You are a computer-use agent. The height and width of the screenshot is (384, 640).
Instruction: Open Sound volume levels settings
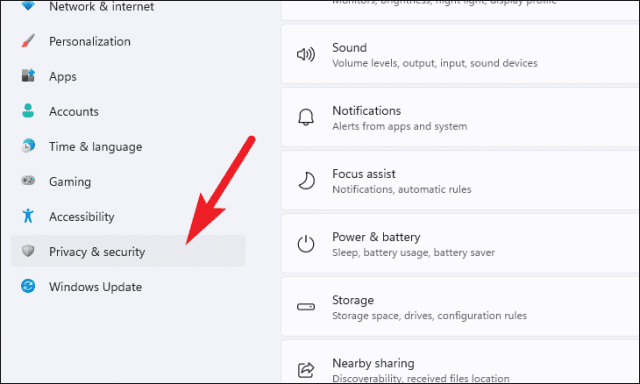pyautogui.click(x=460, y=54)
